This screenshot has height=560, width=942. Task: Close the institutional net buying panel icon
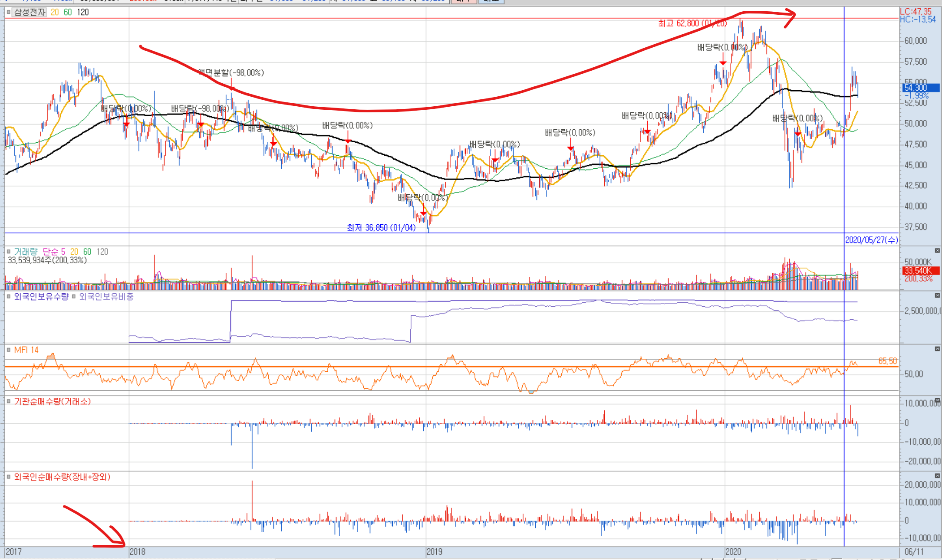[937, 400]
